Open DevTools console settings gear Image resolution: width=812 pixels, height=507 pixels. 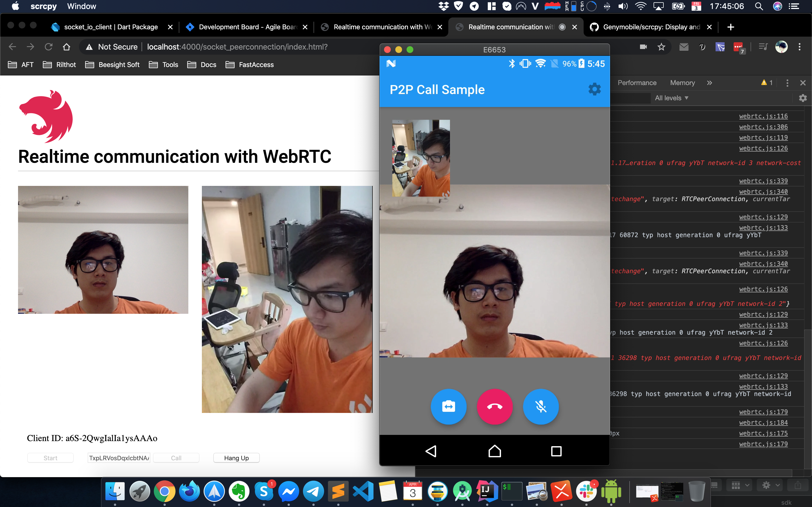point(803,98)
